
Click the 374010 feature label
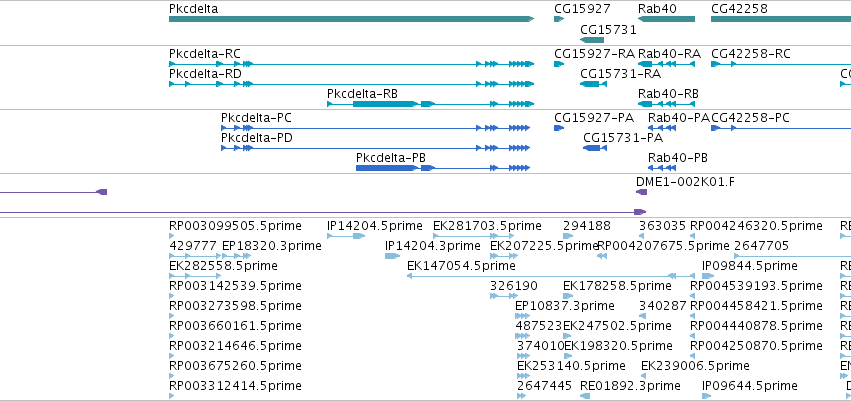541,346
